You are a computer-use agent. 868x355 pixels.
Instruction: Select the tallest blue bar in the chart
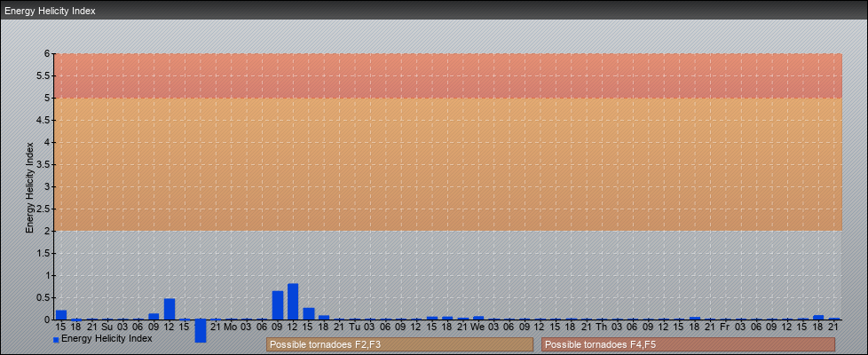[x=293, y=302]
